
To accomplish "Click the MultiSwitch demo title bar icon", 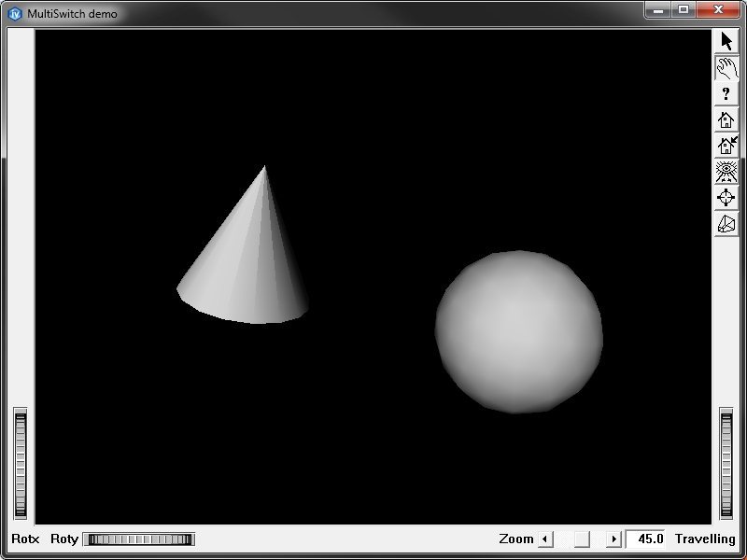I will point(14,13).
